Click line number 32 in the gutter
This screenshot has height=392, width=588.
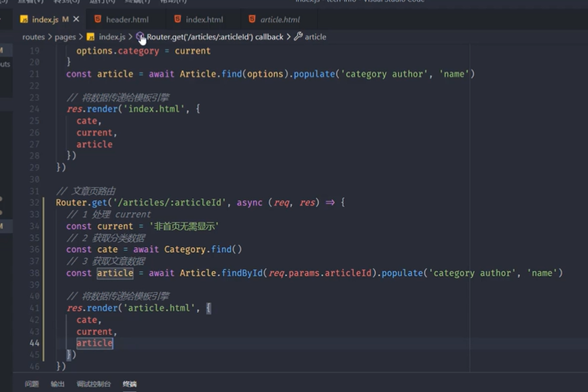tap(35, 203)
